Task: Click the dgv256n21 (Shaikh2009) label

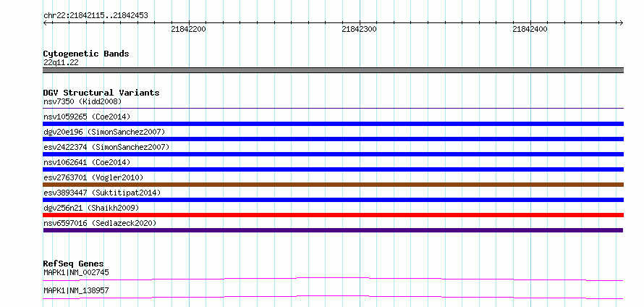Action: pyautogui.click(x=91, y=208)
